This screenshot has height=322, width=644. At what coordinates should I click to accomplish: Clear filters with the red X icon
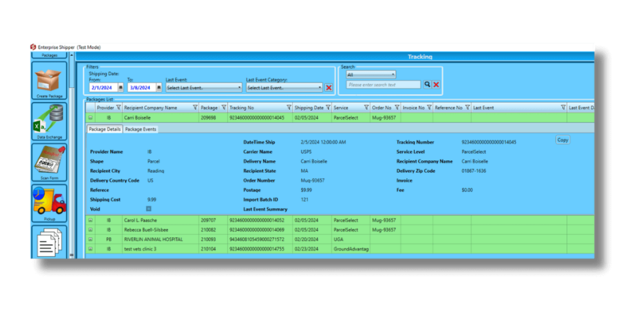point(329,88)
